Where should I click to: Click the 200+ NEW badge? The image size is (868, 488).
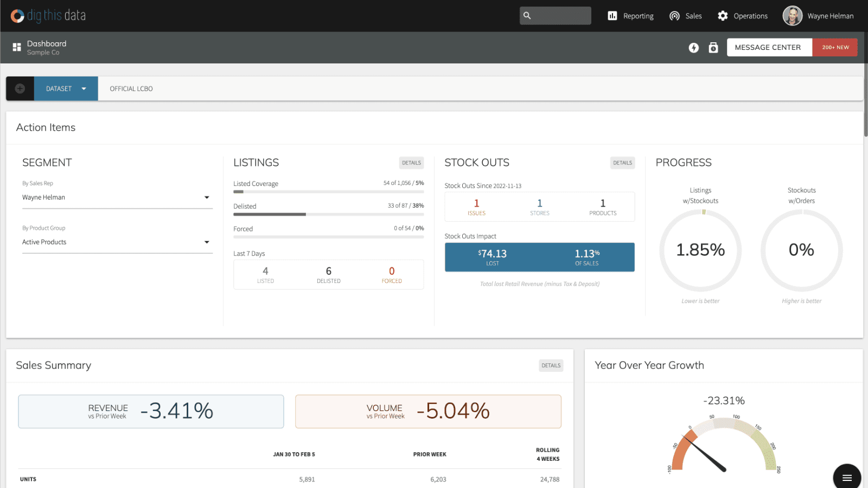(835, 47)
